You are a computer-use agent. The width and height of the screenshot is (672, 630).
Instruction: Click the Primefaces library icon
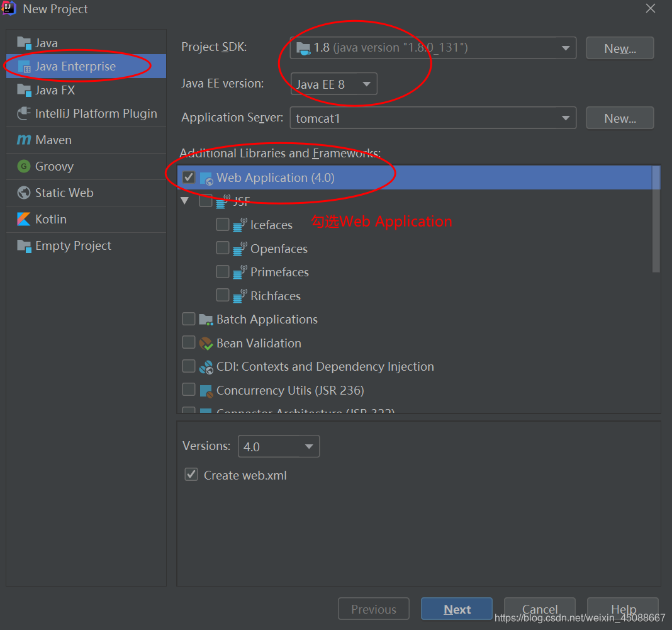pyautogui.click(x=240, y=272)
